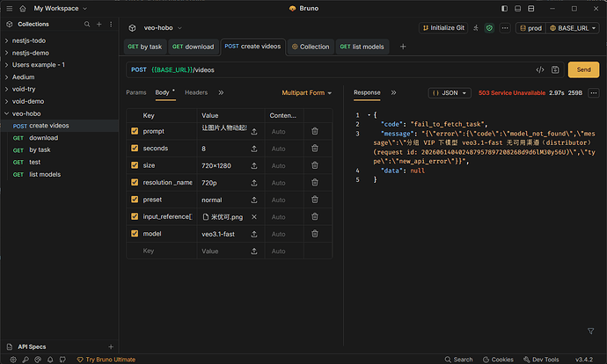The width and height of the screenshot is (607, 364).
Task: Switch to the GET list models tab
Action: pos(362,47)
